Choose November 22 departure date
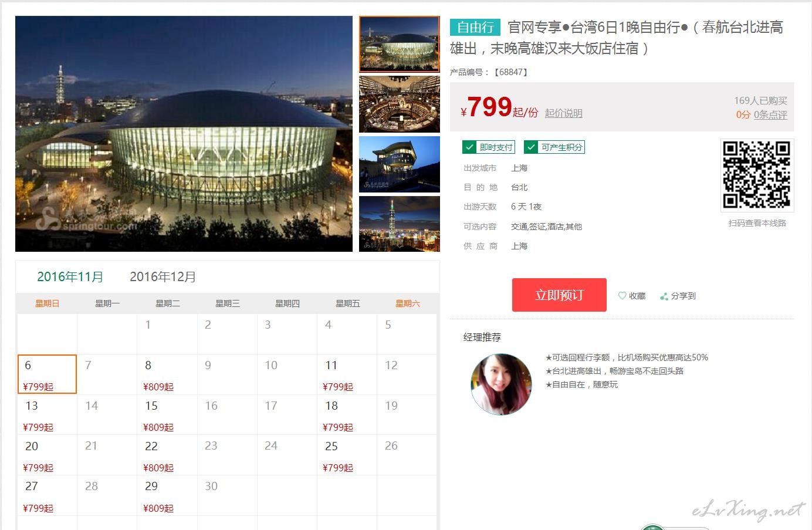 (x=167, y=455)
